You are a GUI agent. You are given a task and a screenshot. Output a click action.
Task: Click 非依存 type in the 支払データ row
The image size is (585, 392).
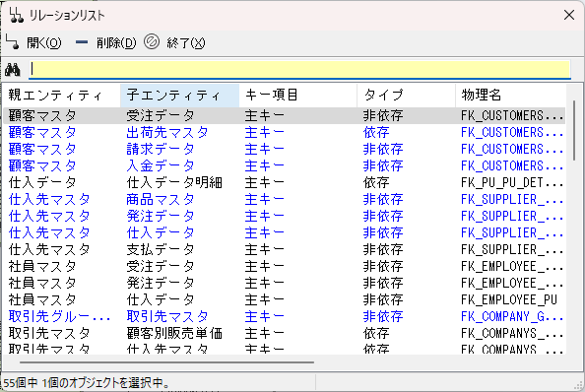[383, 249]
